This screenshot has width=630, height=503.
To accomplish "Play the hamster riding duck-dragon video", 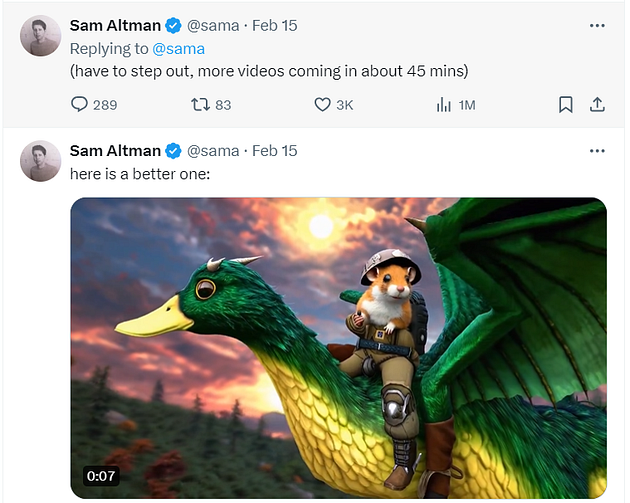I will tap(338, 348).
